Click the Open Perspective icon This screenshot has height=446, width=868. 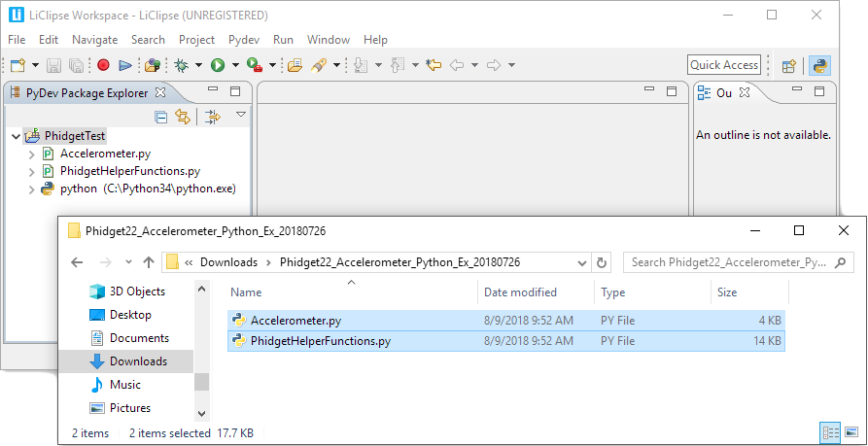point(789,66)
